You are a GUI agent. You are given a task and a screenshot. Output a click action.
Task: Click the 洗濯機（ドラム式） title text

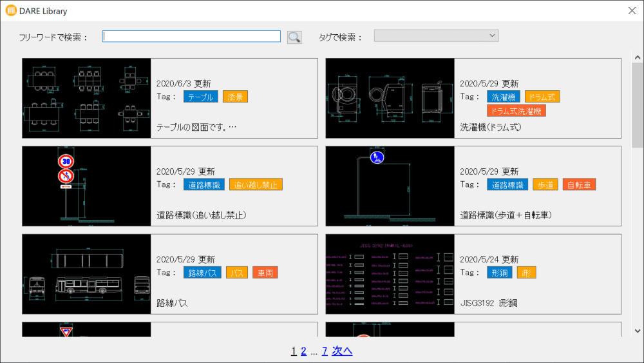(491, 127)
